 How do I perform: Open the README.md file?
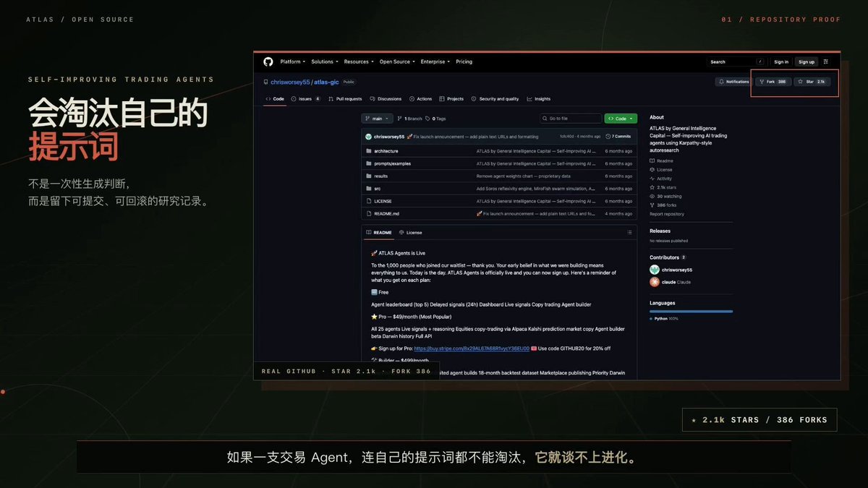[x=386, y=213]
